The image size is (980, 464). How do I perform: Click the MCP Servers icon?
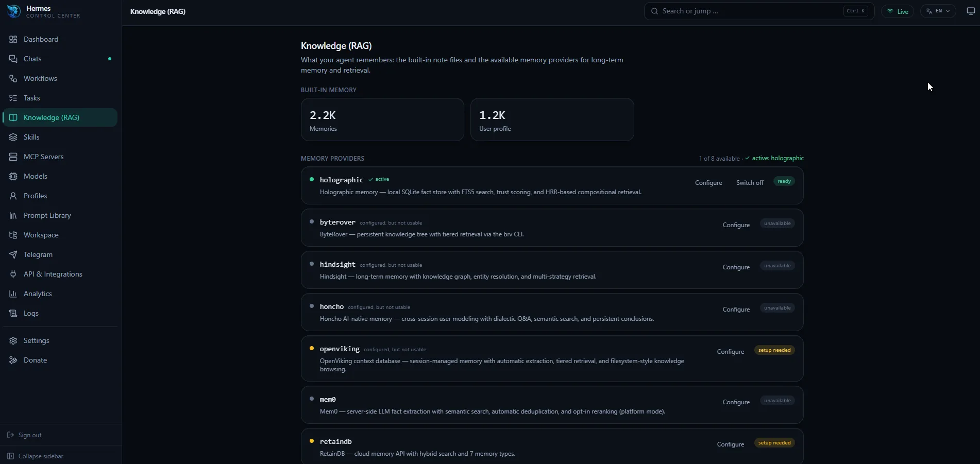pos(13,157)
